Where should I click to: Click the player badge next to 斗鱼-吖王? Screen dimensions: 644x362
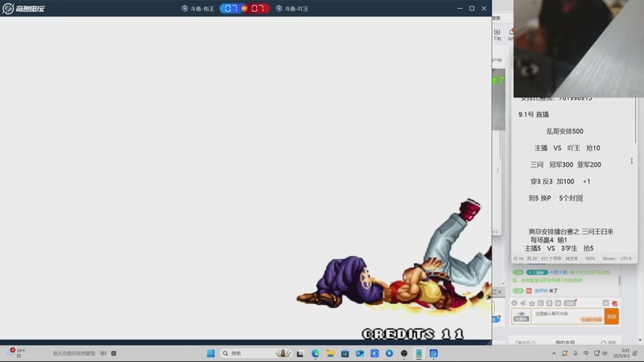coord(279,8)
